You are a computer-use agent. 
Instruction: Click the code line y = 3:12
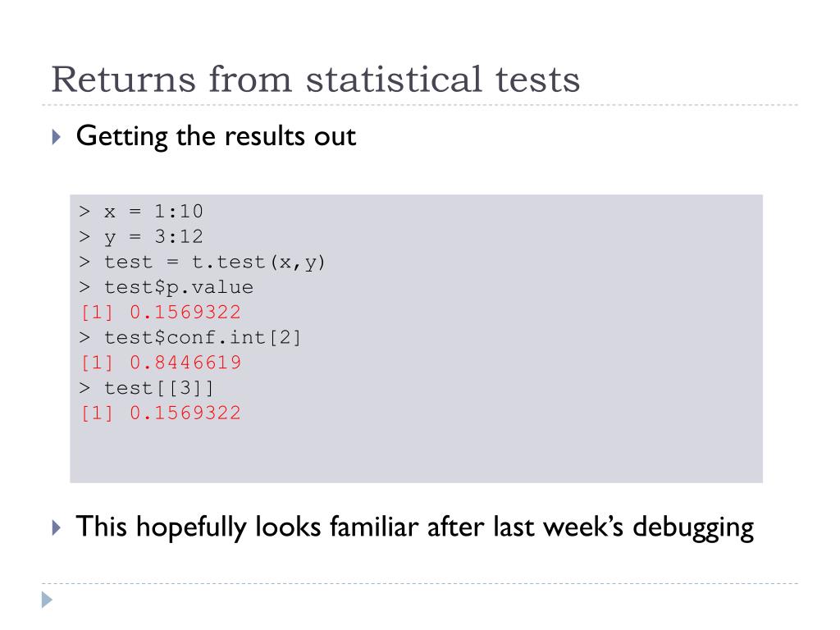click(x=141, y=237)
